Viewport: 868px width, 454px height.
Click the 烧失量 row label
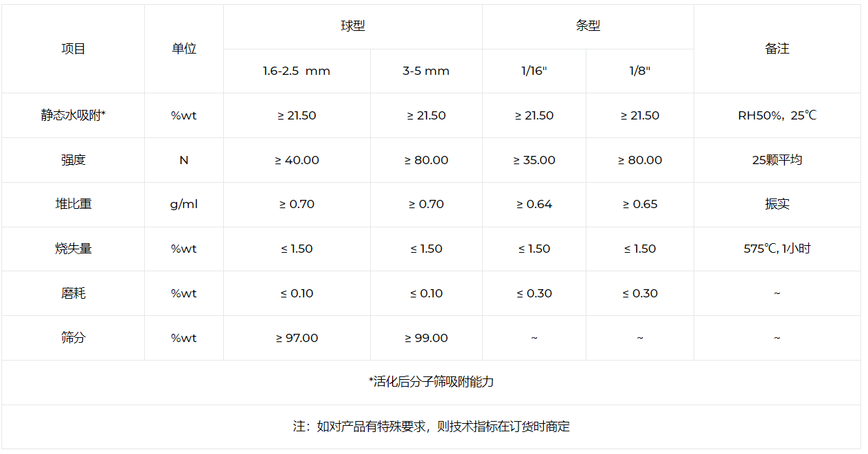point(73,249)
